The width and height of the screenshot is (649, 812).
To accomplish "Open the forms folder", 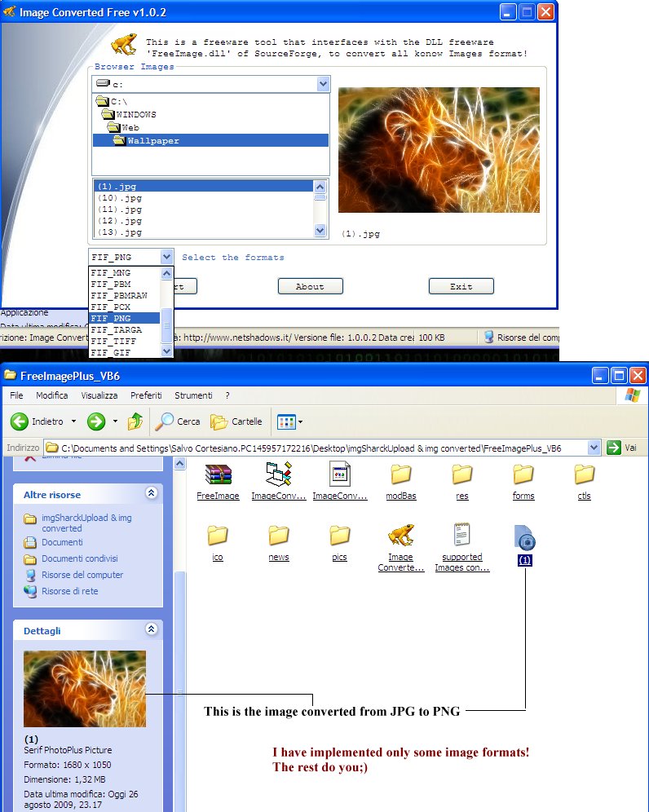I will pyautogui.click(x=523, y=474).
